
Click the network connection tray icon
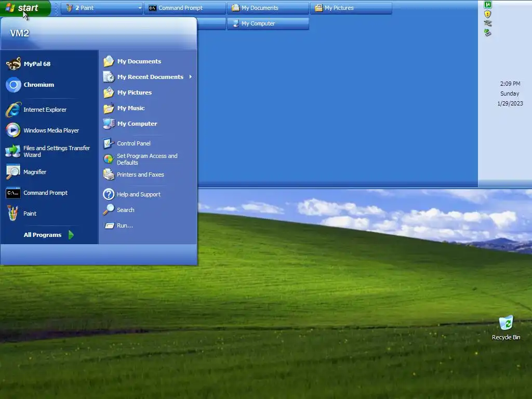[x=488, y=23]
